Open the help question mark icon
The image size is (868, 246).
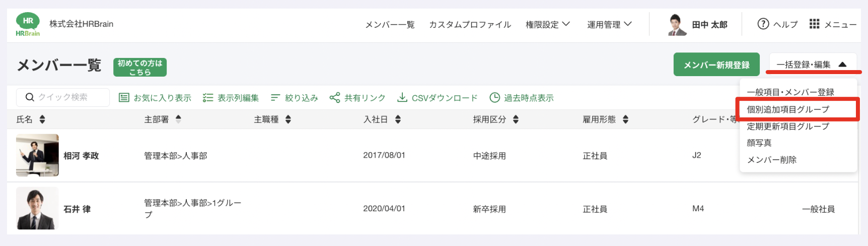[x=763, y=24]
